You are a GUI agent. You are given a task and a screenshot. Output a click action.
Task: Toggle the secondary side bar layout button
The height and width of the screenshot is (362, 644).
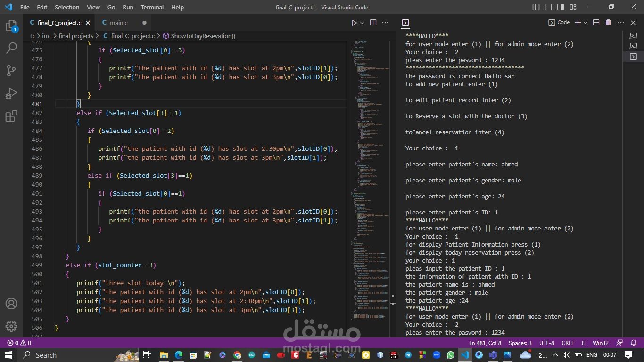pos(561,7)
